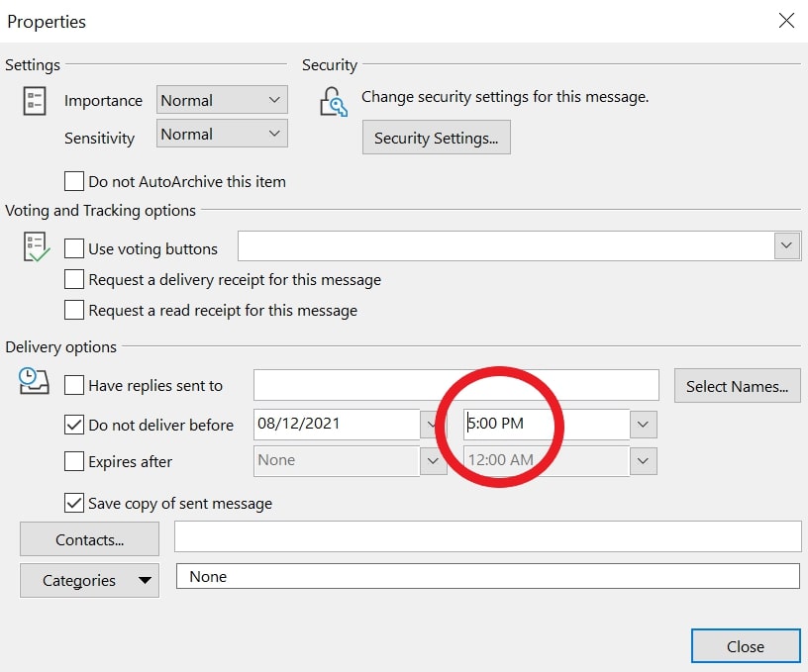Enable Request a delivery receipt checkbox
The height and width of the screenshot is (672, 808).
(74, 279)
